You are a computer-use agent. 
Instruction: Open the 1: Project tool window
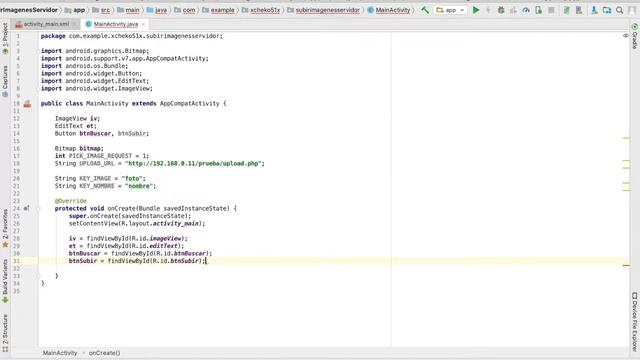5,39
